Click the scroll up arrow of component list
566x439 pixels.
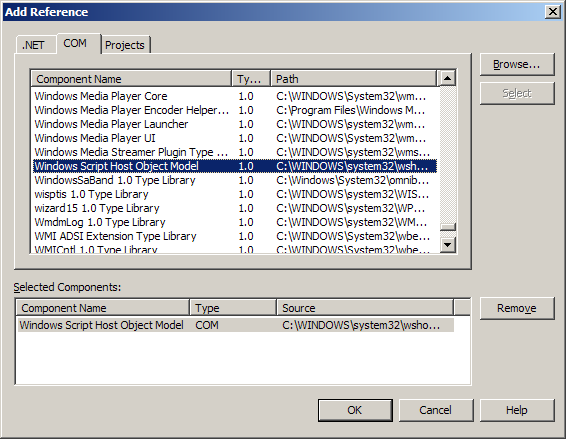pyautogui.click(x=448, y=78)
